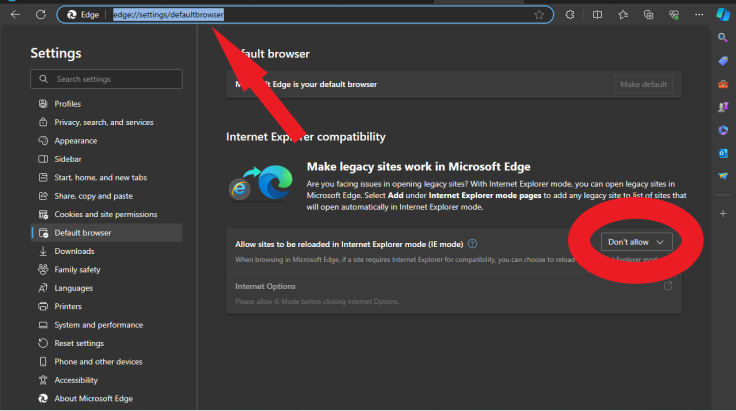Open Printers settings page
Viewport: 736px width, 411px height.
click(107, 306)
